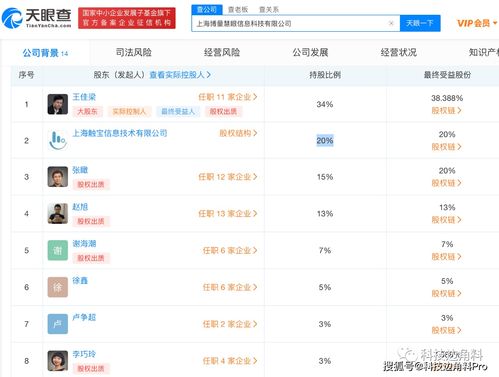The height and width of the screenshot is (377, 499).
Task: Click the 天眼一下 search button
Action: 420,23
